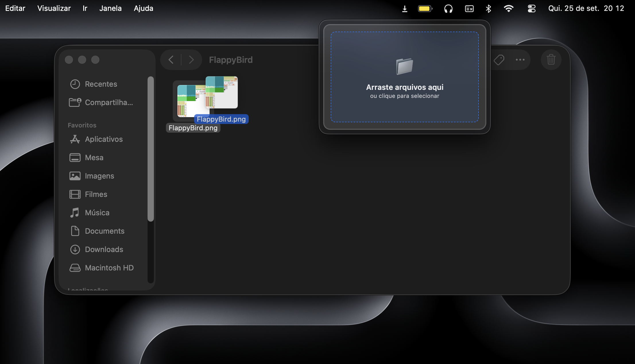Open the Visualizar menu in menu bar
Image resolution: width=635 pixels, height=364 pixels.
click(x=54, y=8)
